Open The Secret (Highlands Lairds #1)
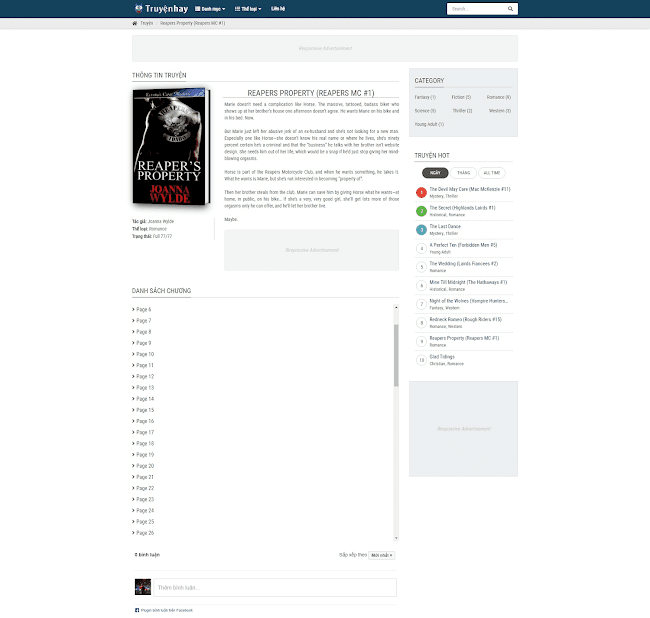 (462, 208)
